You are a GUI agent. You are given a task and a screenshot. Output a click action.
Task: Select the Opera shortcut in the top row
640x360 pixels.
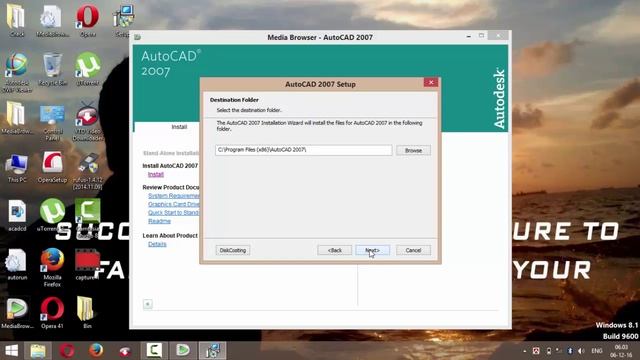coord(88,21)
